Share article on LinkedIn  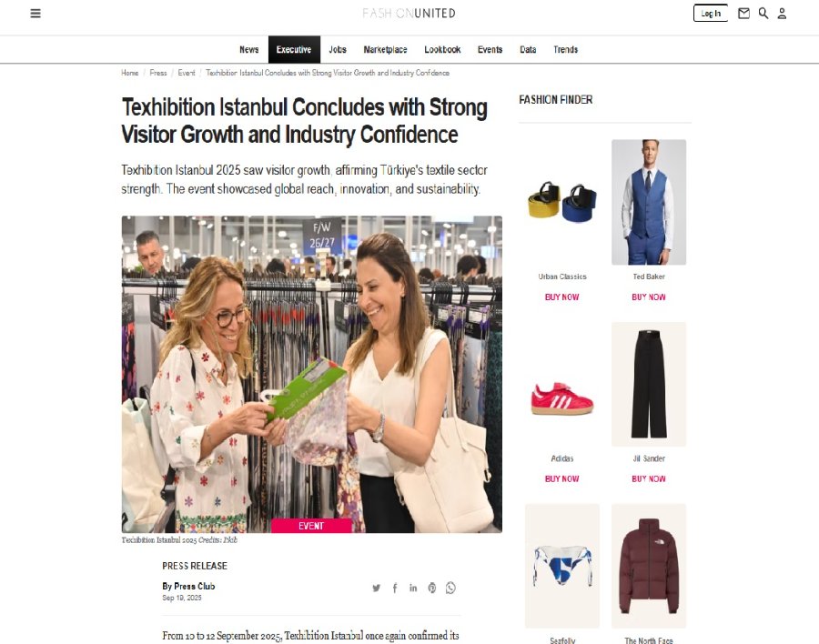tap(413, 589)
